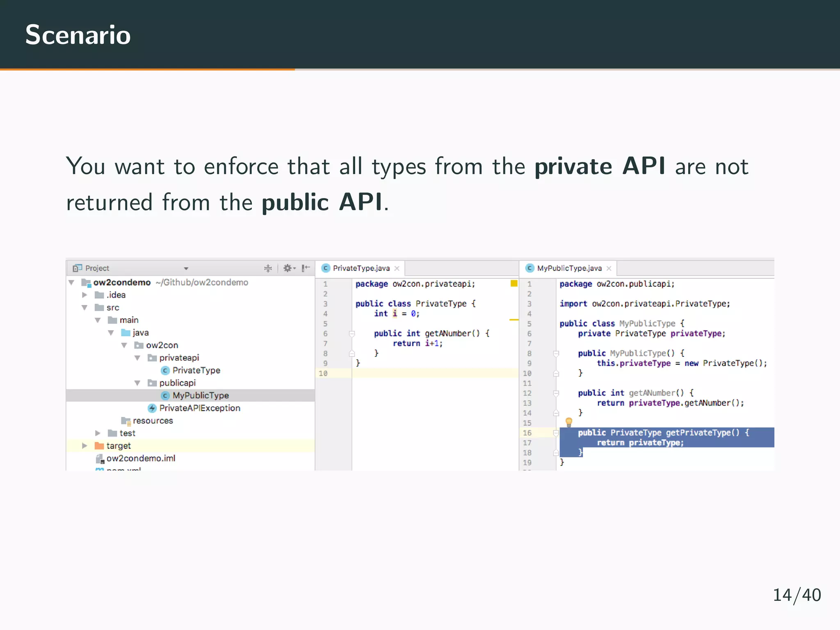This screenshot has height=630, width=840.
Task: Click line number 16 in MyPublicType gutter
Action: 527,433
